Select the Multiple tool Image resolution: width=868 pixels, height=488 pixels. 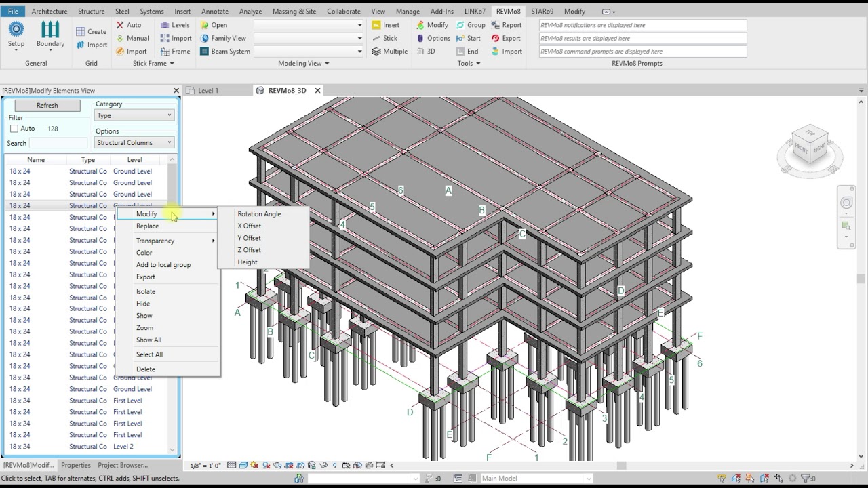pyautogui.click(x=389, y=51)
